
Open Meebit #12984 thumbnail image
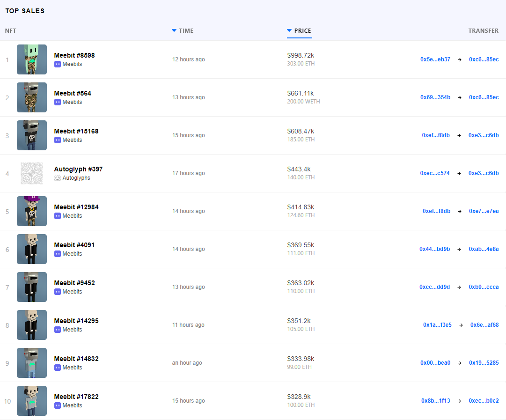[32, 211]
